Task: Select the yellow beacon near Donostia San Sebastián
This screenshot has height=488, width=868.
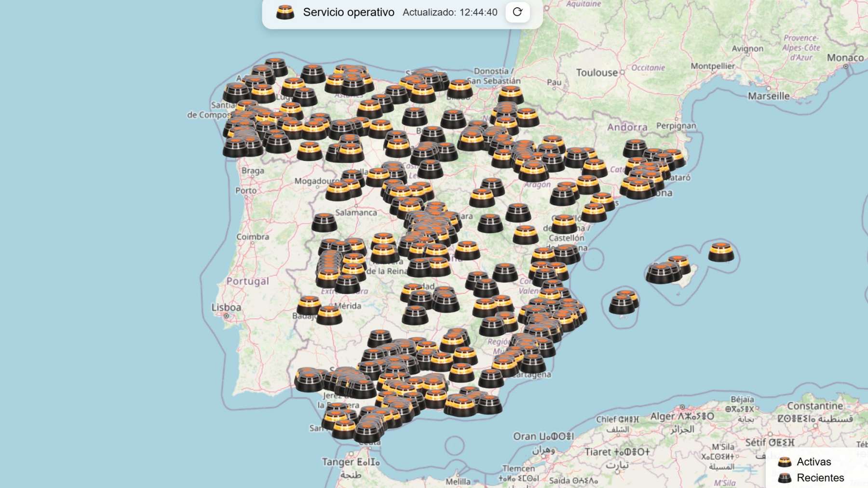Action: (x=460, y=89)
